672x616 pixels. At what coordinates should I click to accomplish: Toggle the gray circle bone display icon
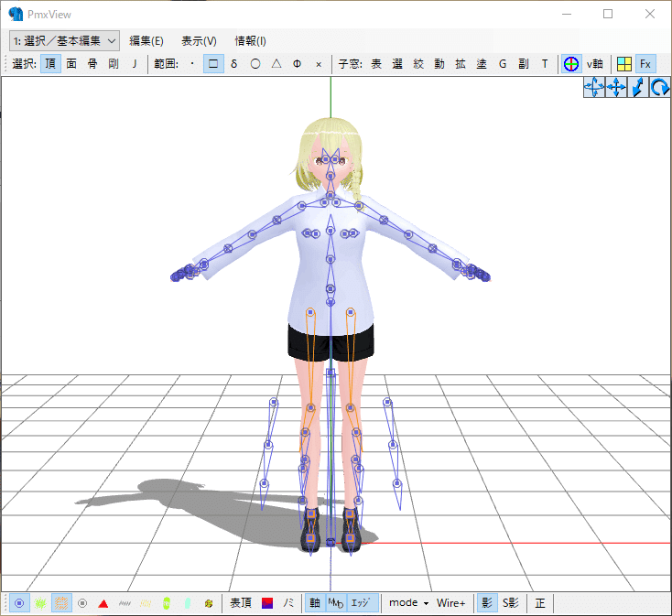pyautogui.click(x=82, y=603)
